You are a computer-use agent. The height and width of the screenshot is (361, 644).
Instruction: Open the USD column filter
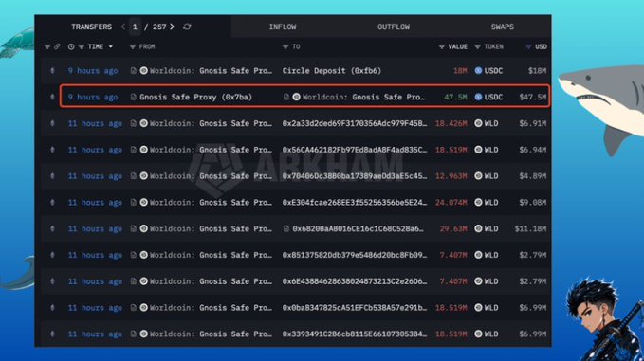click(x=528, y=46)
